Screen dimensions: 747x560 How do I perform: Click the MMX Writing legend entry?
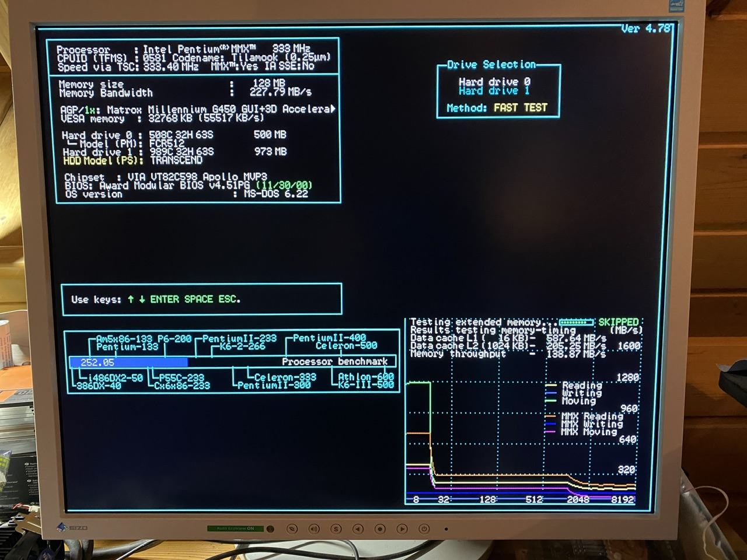tap(584, 425)
